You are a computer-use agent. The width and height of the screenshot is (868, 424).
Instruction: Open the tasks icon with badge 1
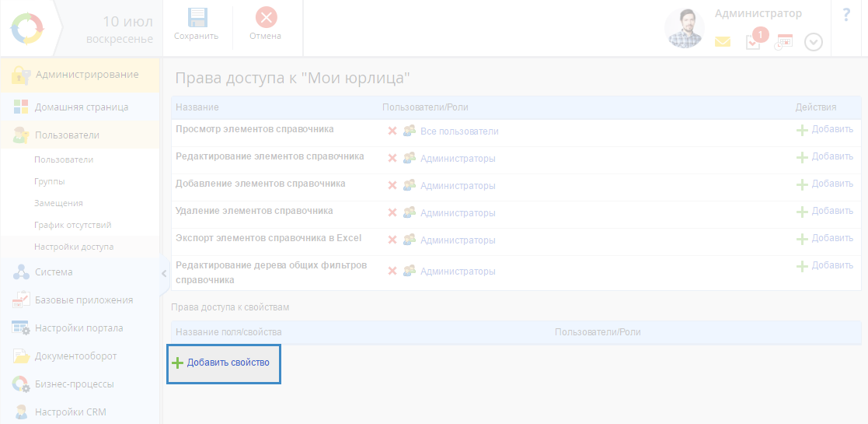tap(754, 42)
